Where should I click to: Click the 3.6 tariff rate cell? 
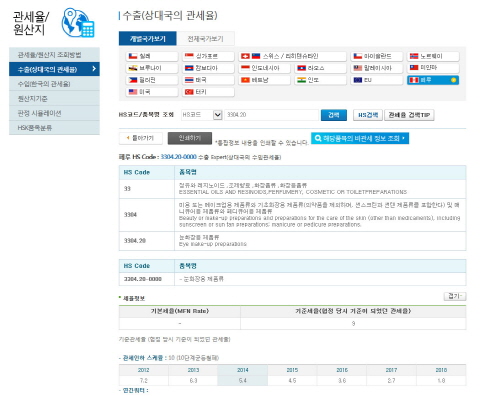[x=342, y=380]
